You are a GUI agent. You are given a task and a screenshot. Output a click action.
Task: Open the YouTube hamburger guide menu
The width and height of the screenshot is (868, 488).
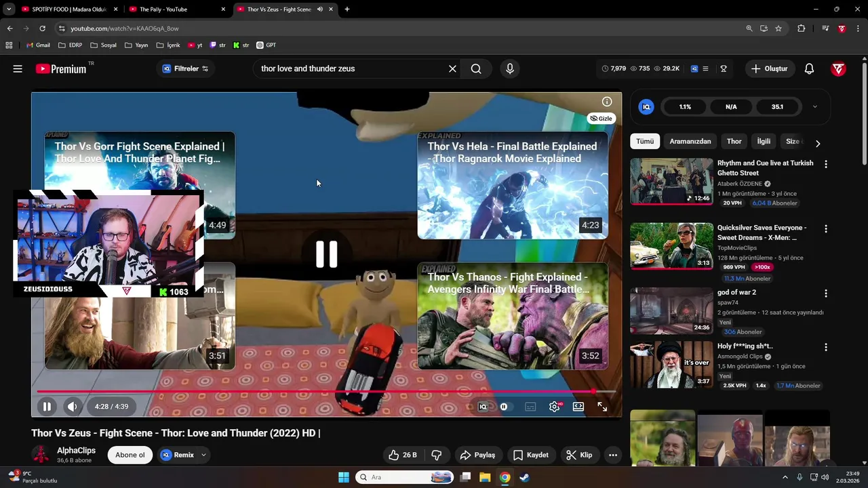(18, 68)
